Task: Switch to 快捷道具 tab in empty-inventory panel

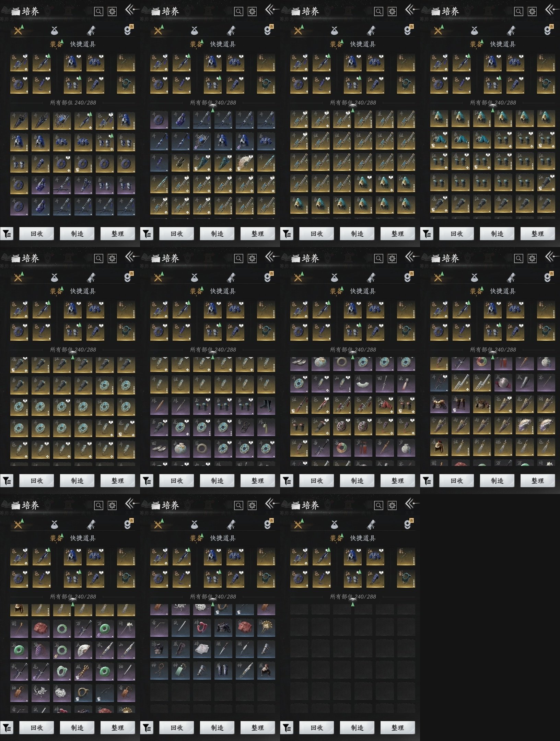Action: [x=362, y=538]
